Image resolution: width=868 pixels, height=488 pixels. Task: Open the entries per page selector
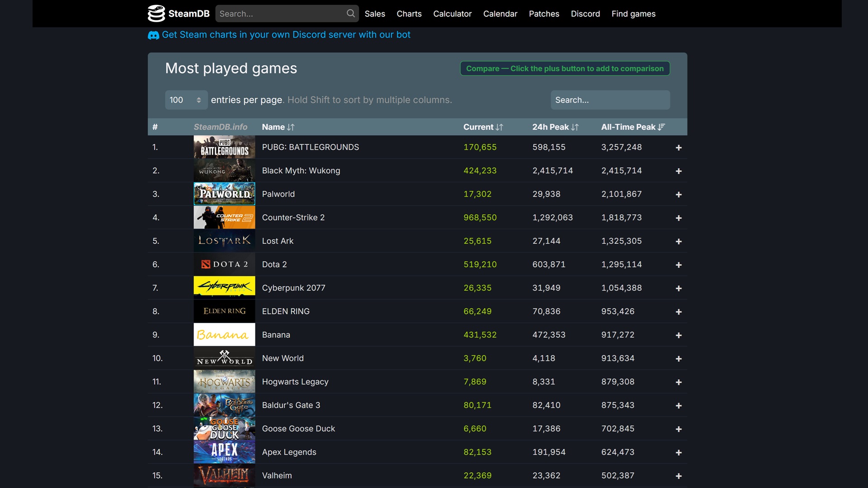pyautogui.click(x=186, y=100)
